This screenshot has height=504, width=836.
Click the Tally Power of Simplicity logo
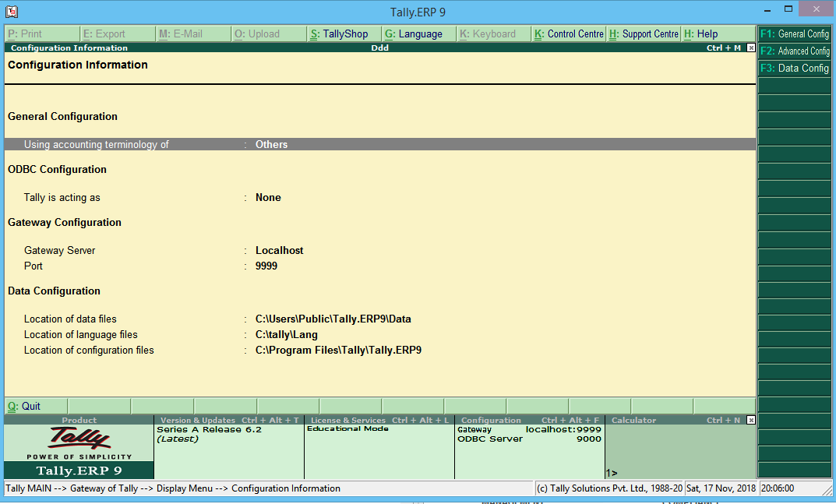[79, 443]
